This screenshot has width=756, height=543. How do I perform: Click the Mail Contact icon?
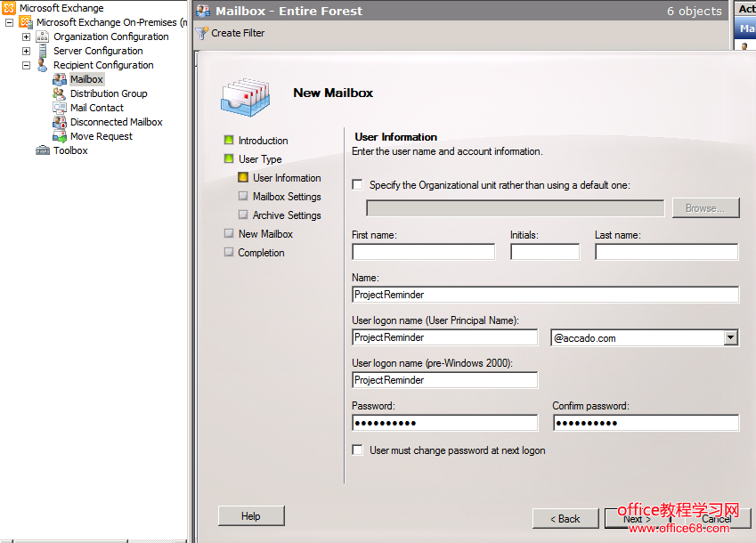pyautogui.click(x=59, y=108)
